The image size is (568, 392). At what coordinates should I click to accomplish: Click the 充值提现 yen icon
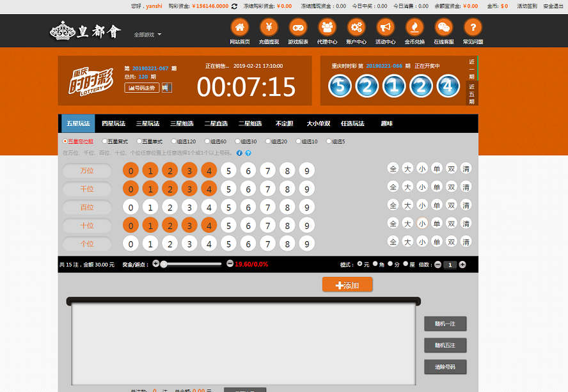269,27
